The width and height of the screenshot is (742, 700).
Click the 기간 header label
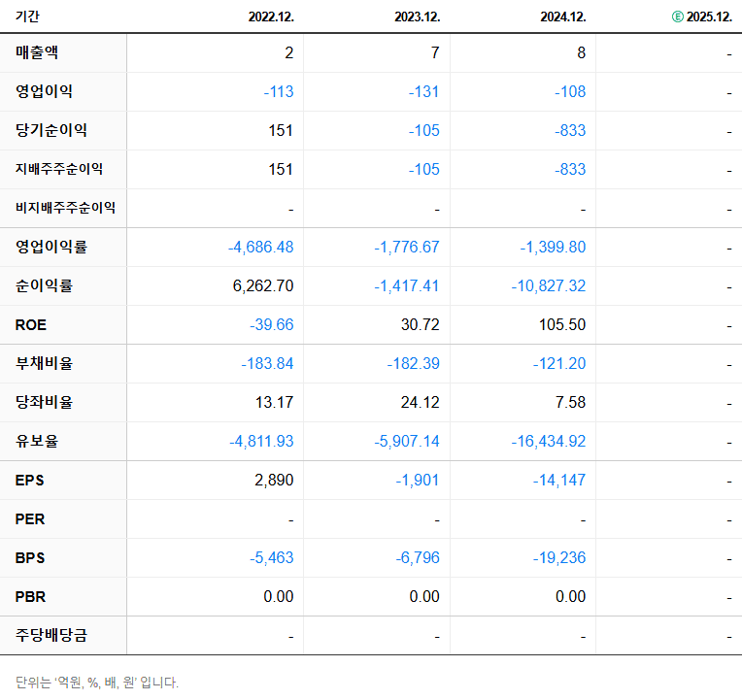[27, 17]
